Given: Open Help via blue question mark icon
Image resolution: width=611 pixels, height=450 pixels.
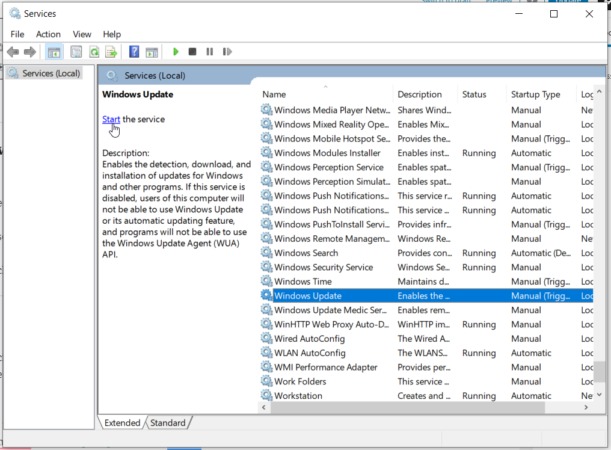Looking at the screenshot, I should [133, 51].
